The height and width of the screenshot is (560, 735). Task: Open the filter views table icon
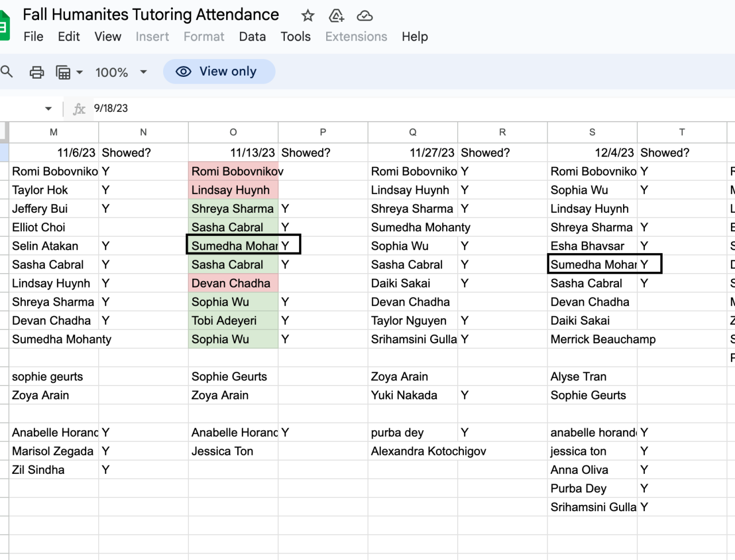(63, 72)
